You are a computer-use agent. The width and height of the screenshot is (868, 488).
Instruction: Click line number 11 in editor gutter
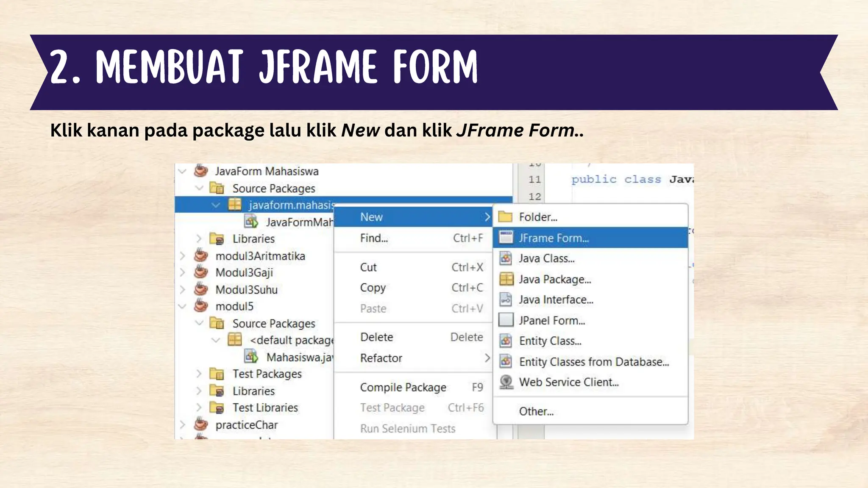[x=534, y=180]
